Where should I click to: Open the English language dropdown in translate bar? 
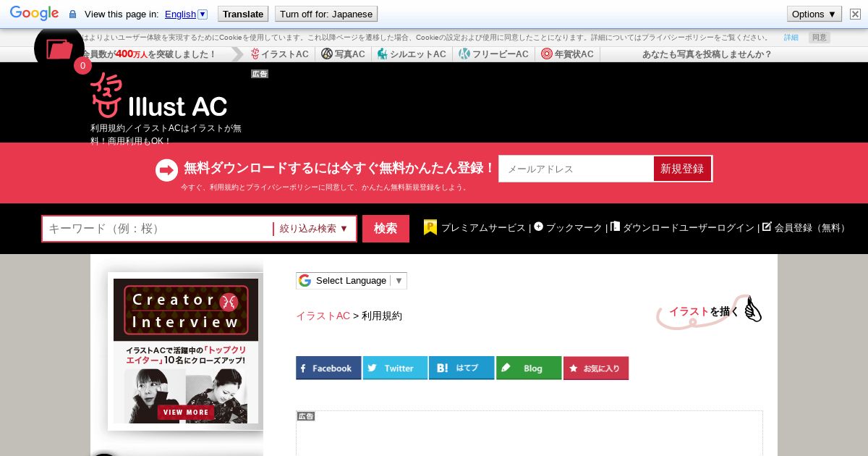pos(186,14)
